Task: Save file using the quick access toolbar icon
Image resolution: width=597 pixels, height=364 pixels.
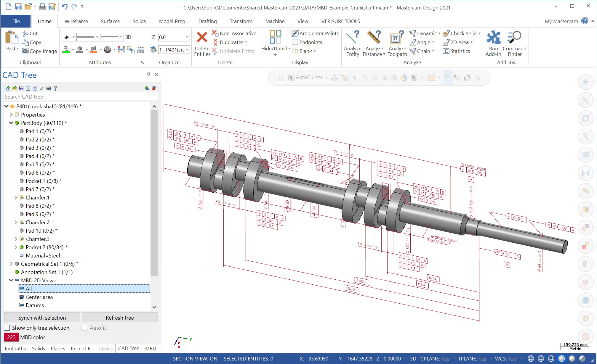Action: (18, 7)
